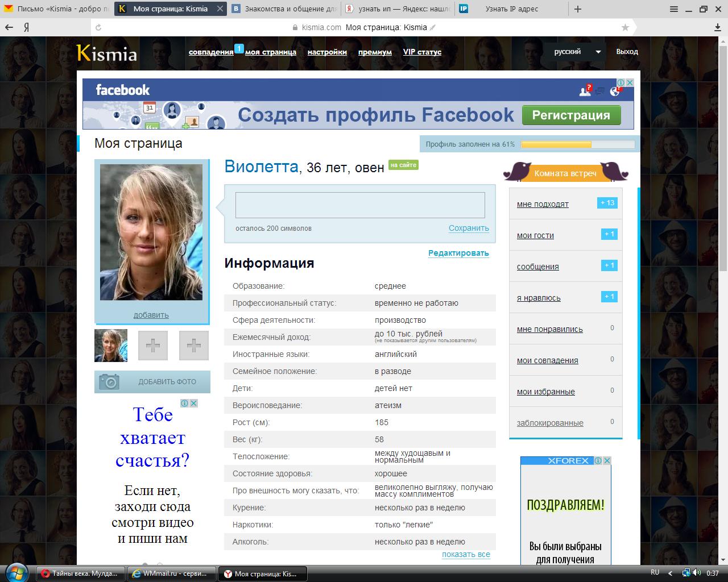The image size is (728, 582).
Task: Click the small profile photo thumbnail
Action: point(111,346)
